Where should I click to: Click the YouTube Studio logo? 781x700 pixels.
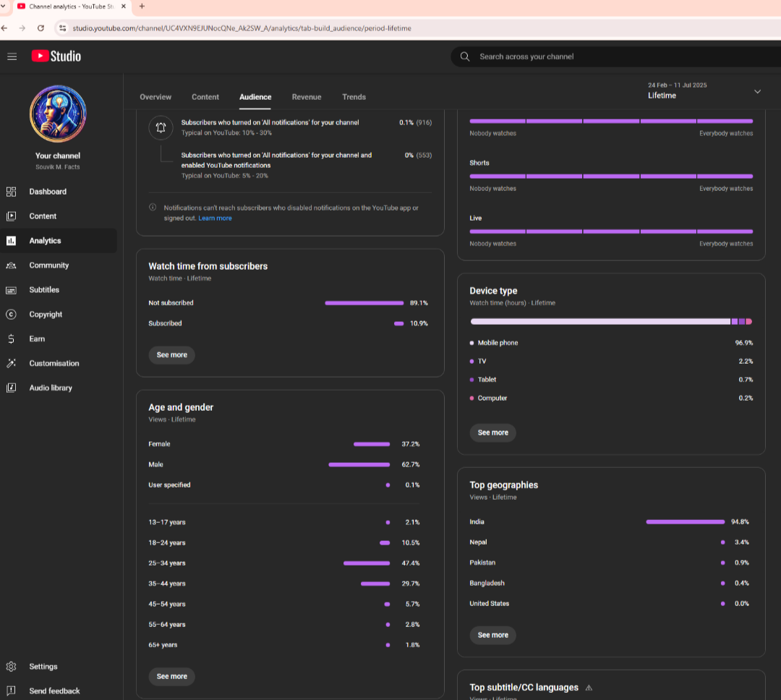(56, 56)
